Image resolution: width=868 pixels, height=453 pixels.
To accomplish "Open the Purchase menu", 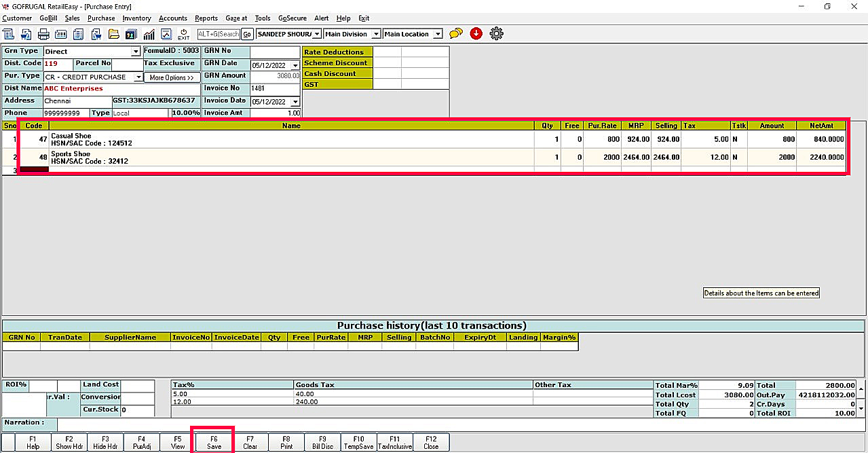I will pos(101,18).
